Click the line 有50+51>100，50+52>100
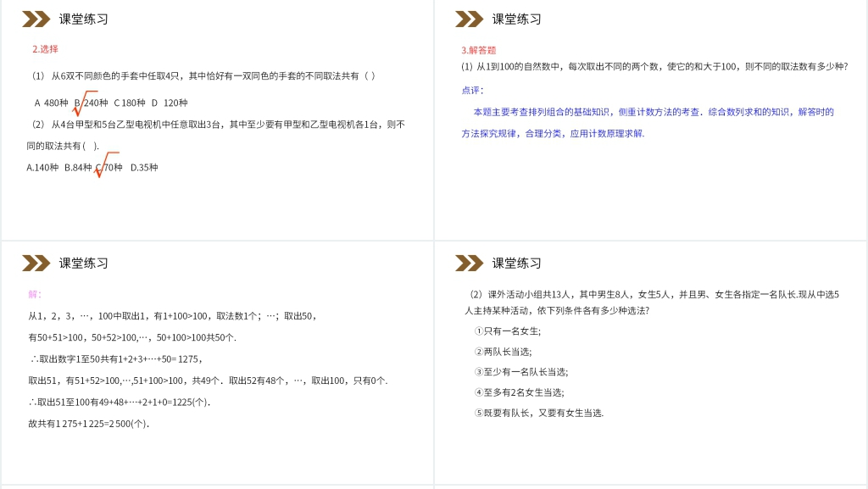868x489 pixels. pyautogui.click(x=132, y=338)
